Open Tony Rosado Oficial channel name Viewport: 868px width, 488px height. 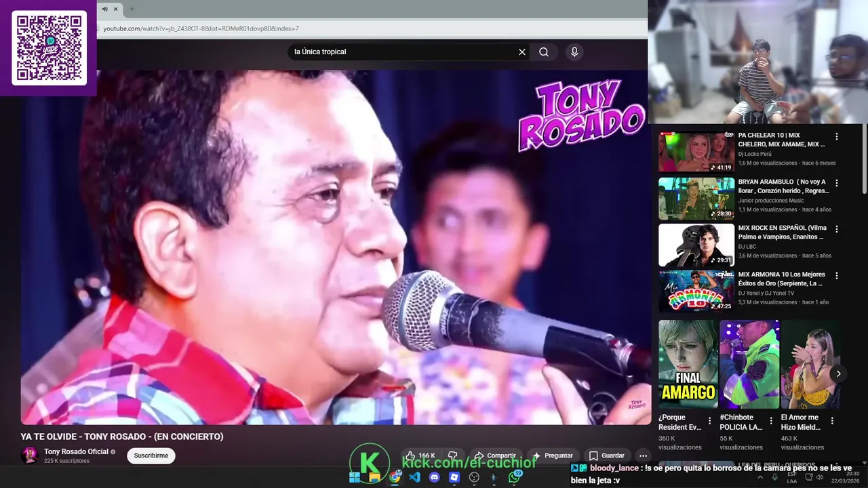click(x=76, y=451)
